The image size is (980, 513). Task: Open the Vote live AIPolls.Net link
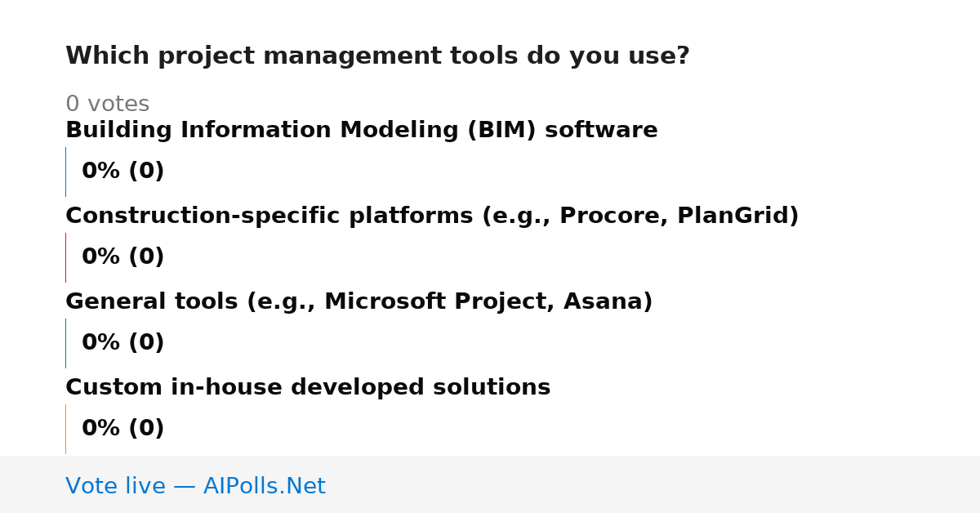195,487
